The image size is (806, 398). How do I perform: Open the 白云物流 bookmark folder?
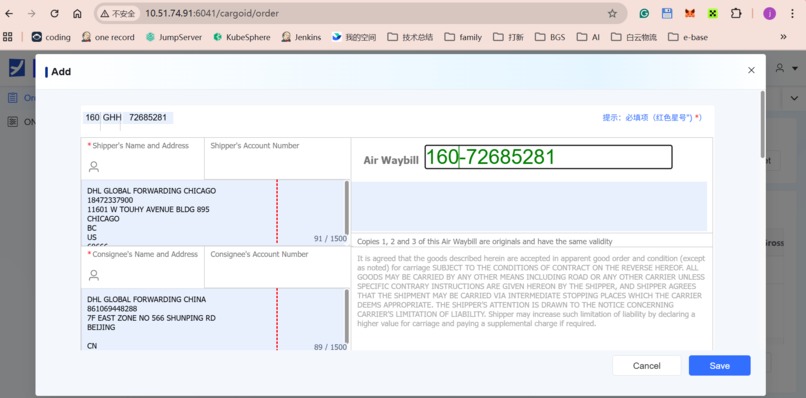[634, 37]
